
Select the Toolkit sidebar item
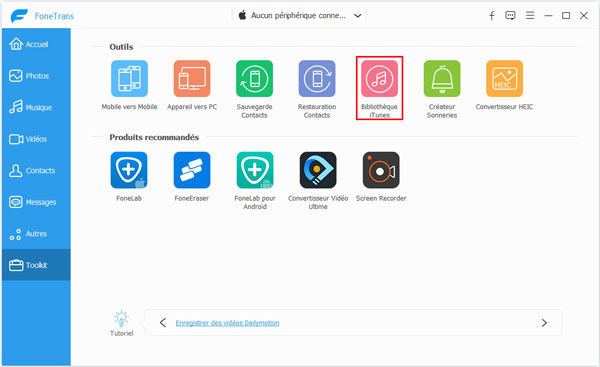pyautogui.click(x=36, y=265)
